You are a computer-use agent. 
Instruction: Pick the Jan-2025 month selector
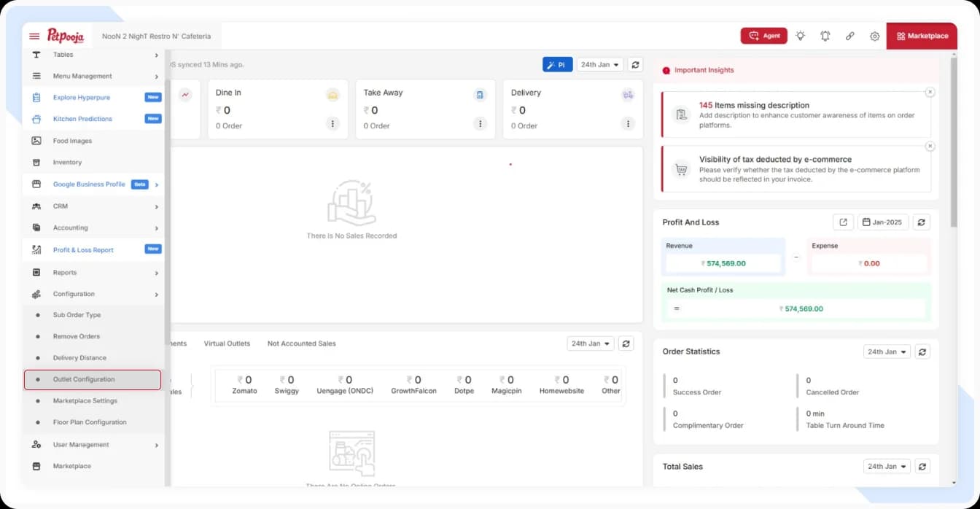click(883, 222)
